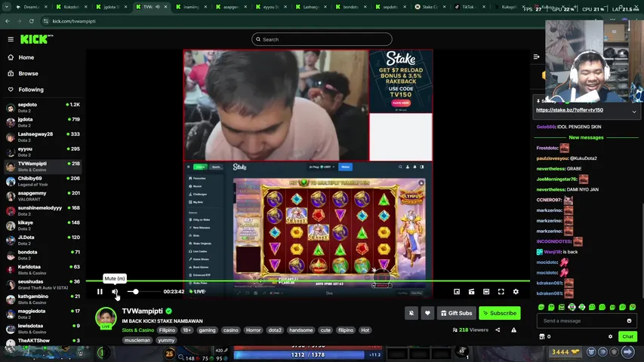Image resolution: width=644 pixels, height=362 pixels.
Task: Open the jgdota channel in sidebar
Action: point(42,122)
